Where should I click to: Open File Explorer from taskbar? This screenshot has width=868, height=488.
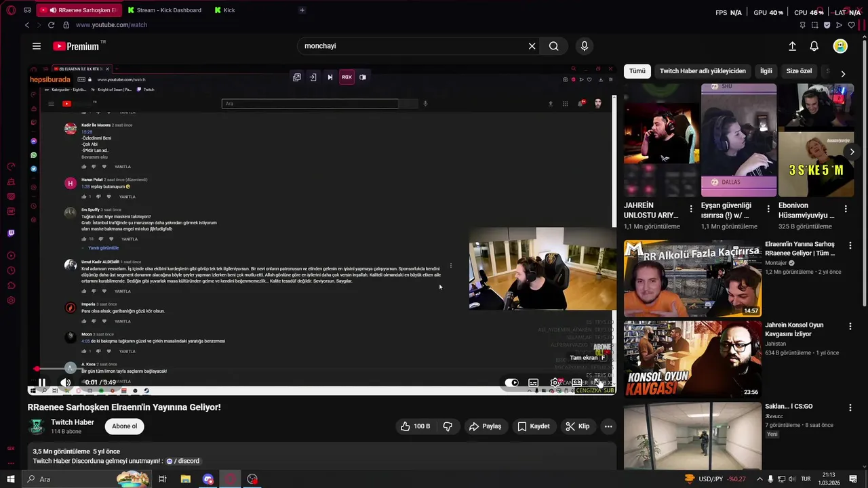(x=185, y=479)
